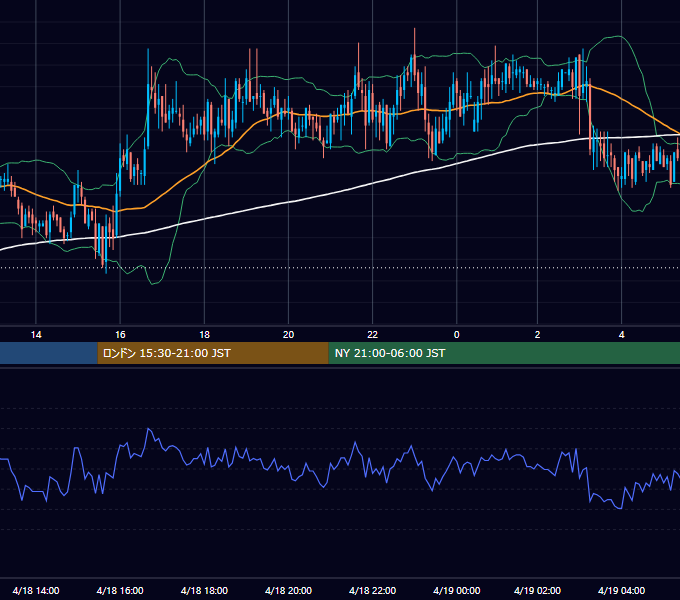
Task: Click the 4/19 02:00 date label
Action: [x=537, y=590]
